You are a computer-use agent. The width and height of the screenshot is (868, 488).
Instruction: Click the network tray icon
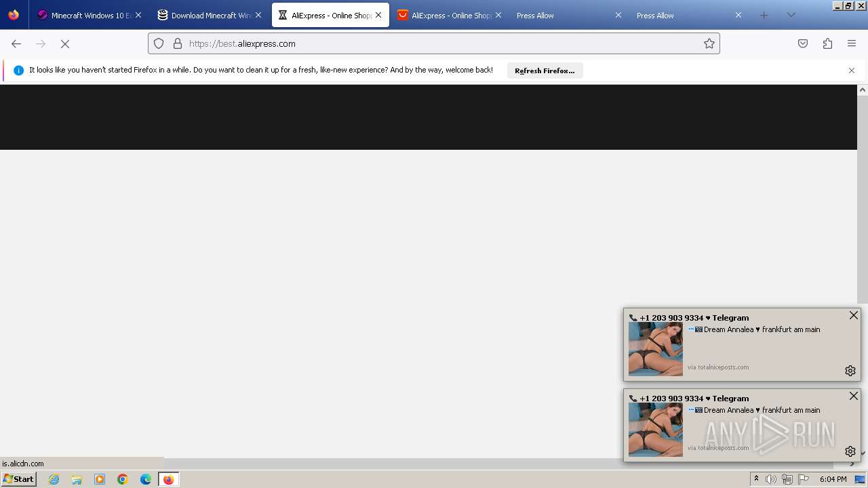(787, 479)
